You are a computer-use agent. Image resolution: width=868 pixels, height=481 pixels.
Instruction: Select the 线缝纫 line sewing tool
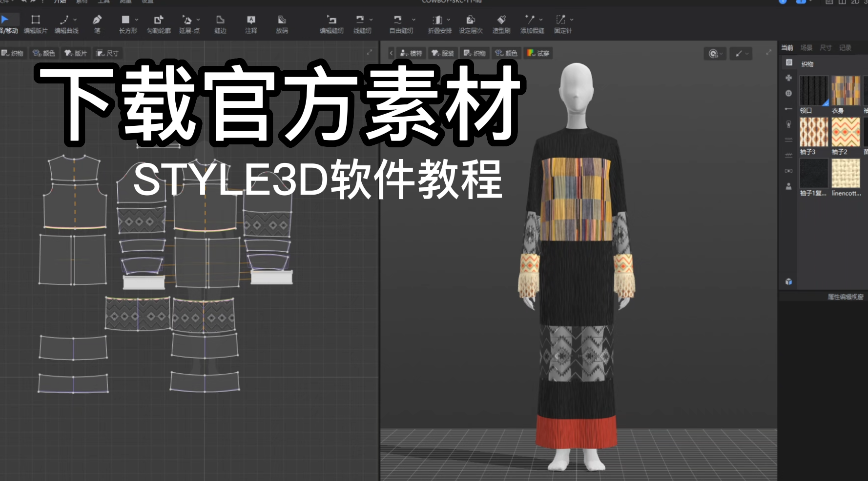pyautogui.click(x=362, y=24)
